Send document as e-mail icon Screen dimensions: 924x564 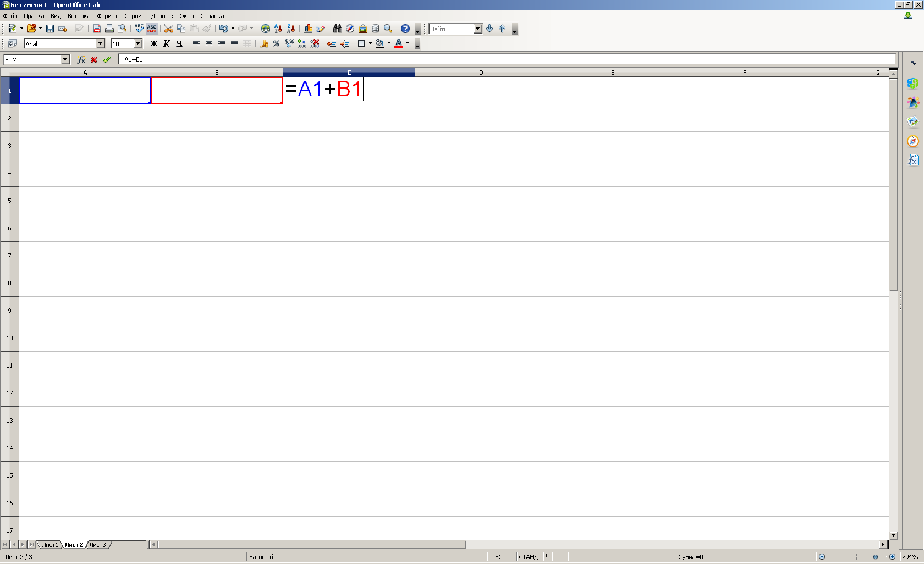point(63,29)
